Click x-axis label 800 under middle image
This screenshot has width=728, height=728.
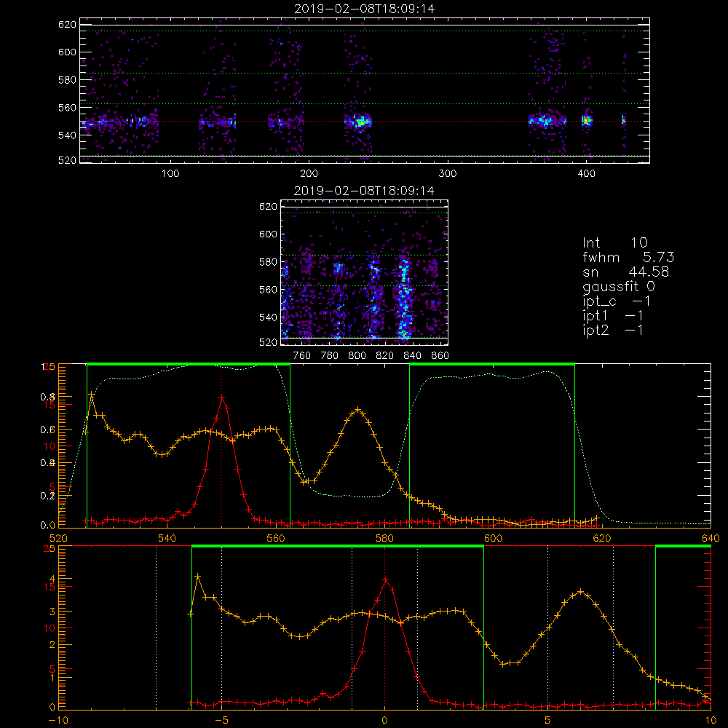coord(357,356)
